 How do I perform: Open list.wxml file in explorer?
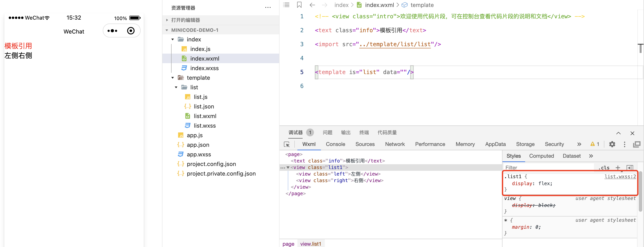point(205,116)
